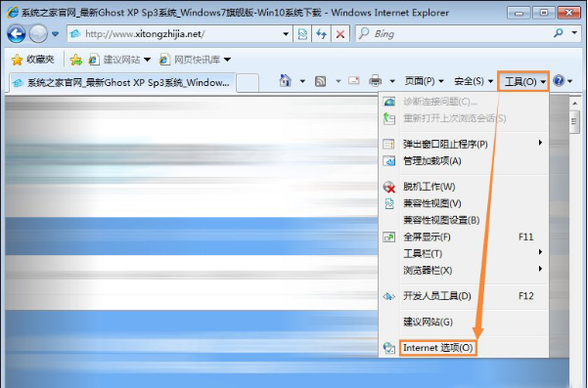The image size is (588, 388).
Task: Open 开发人员工具(D)
Action: pos(464,296)
